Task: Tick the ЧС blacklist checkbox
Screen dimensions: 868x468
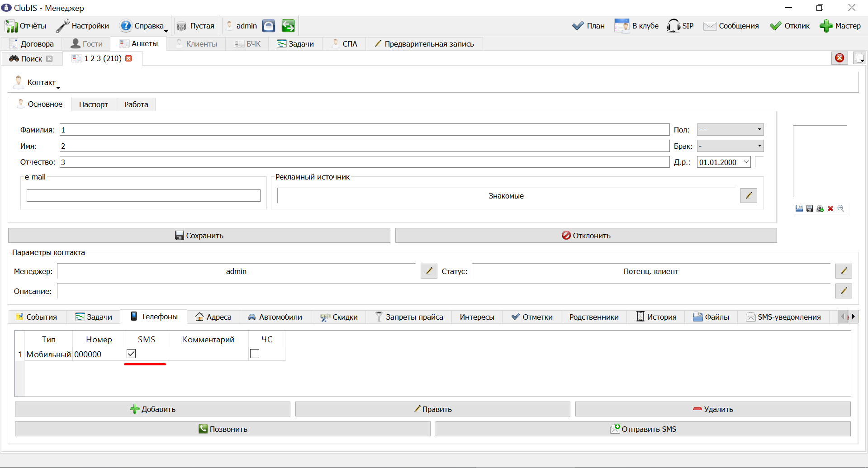Action: [255, 354]
